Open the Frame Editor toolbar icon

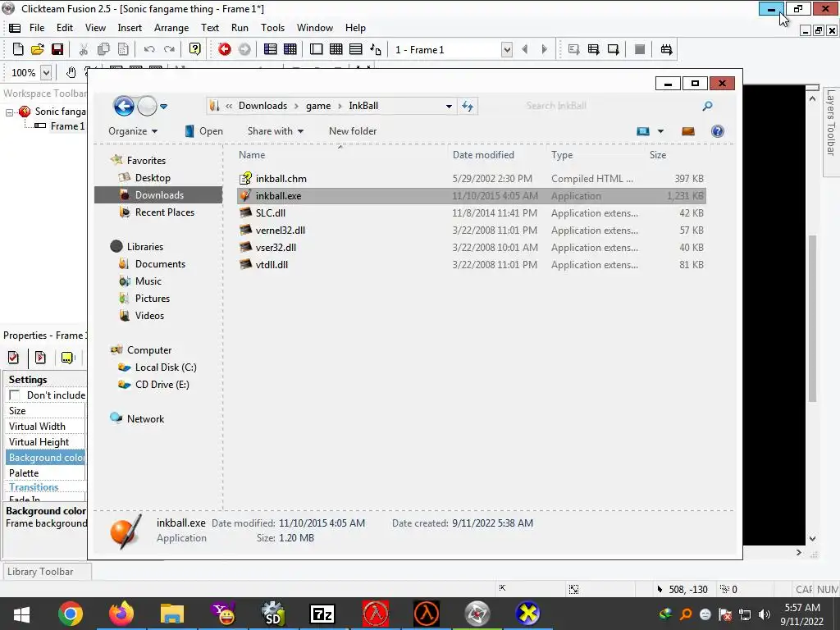click(x=290, y=49)
